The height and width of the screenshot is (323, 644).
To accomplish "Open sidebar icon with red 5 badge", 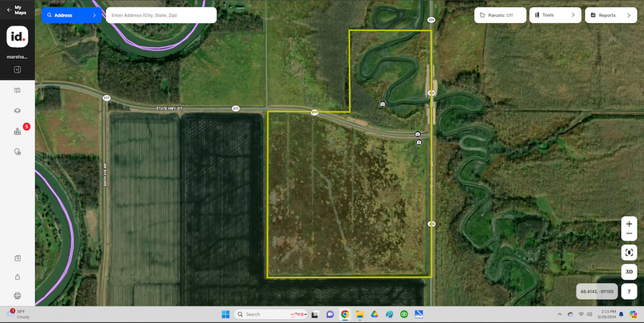I will click(x=17, y=132).
